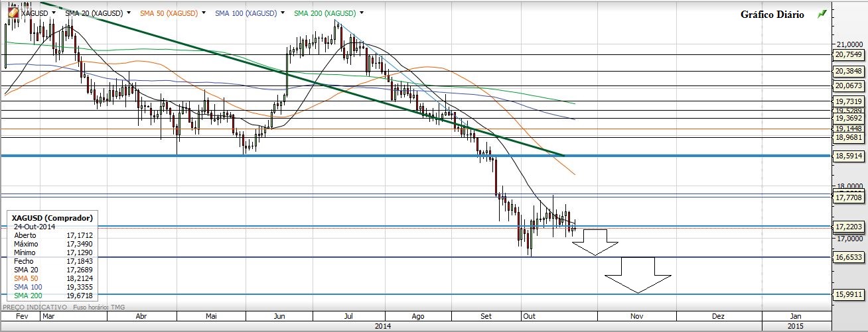Expand the SMA 100 (XAGUSD) indicator dropdown
Screen dimensions: 868x332
pyautogui.click(x=282, y=13)
